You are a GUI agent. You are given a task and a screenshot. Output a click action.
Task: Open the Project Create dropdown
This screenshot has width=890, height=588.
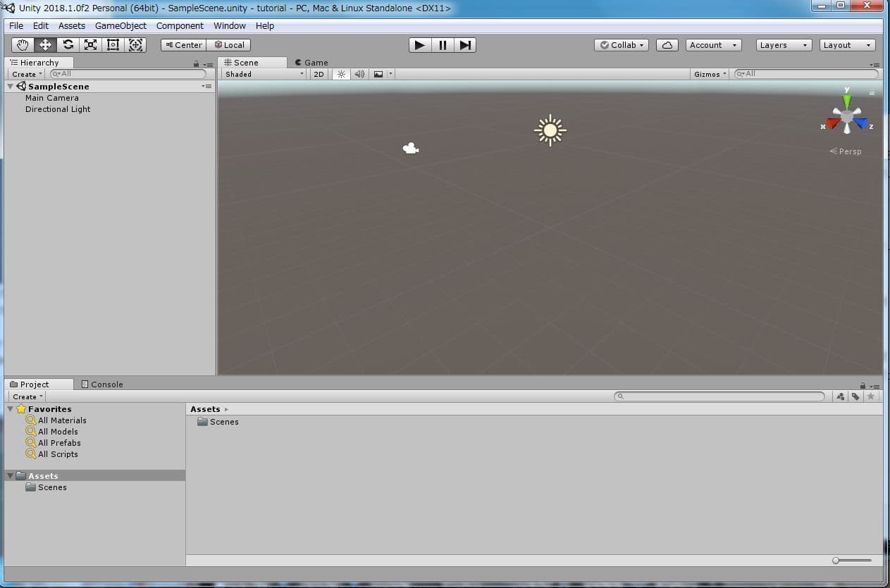(x=27, y=396)
